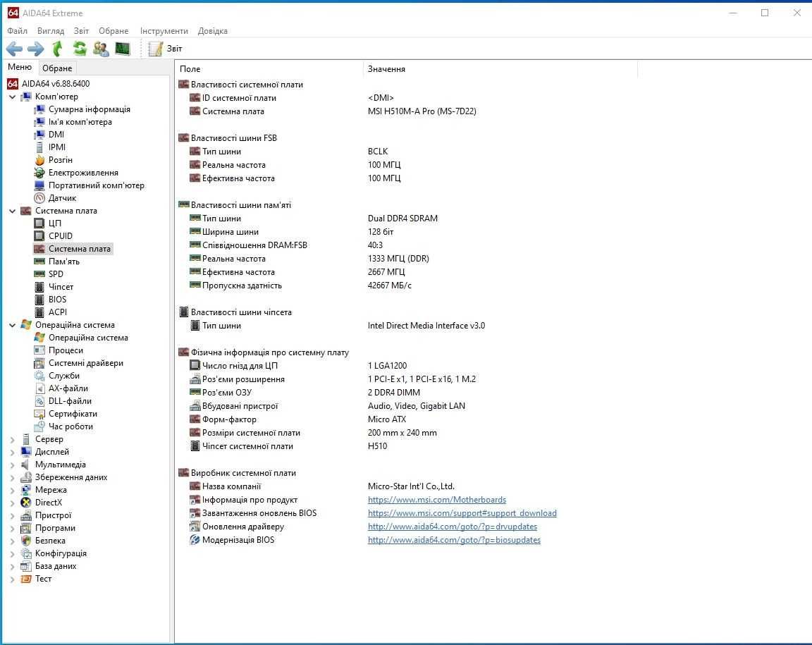Select the Служби gear icon
Viewport: 812px width, 645px height.
[x=39, y=376]
